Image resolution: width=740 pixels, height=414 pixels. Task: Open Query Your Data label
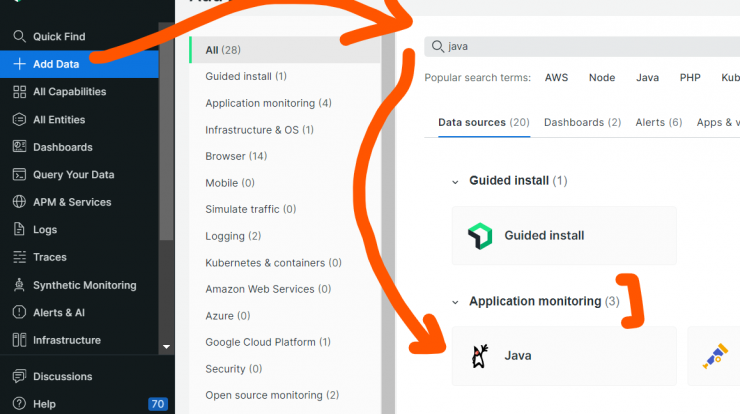coord(74,175)
